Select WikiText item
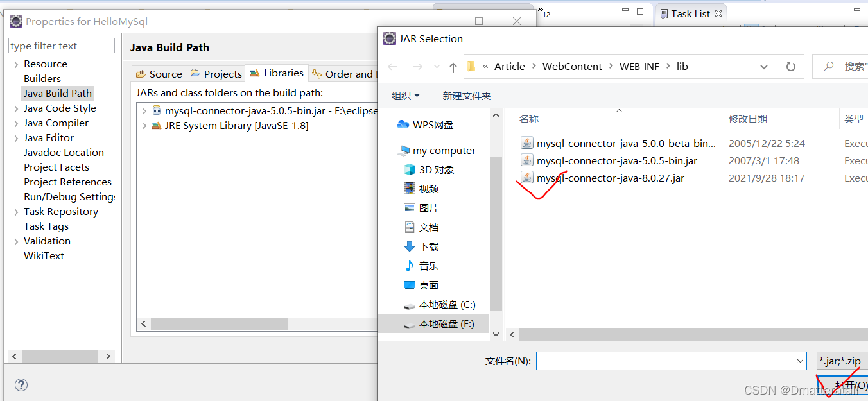This screenshot has width=868, height=401. [44, 255]
